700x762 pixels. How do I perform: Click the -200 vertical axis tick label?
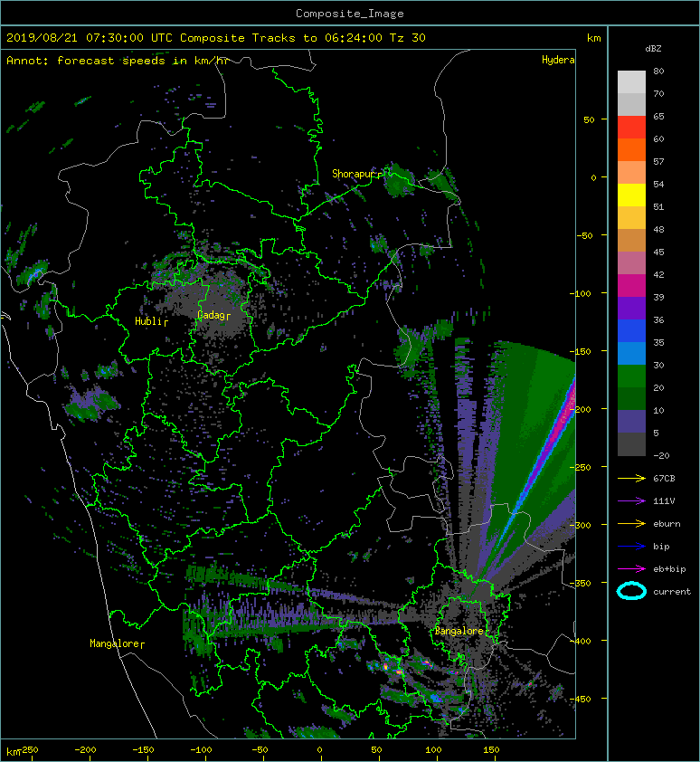click(x=580, y=409)
